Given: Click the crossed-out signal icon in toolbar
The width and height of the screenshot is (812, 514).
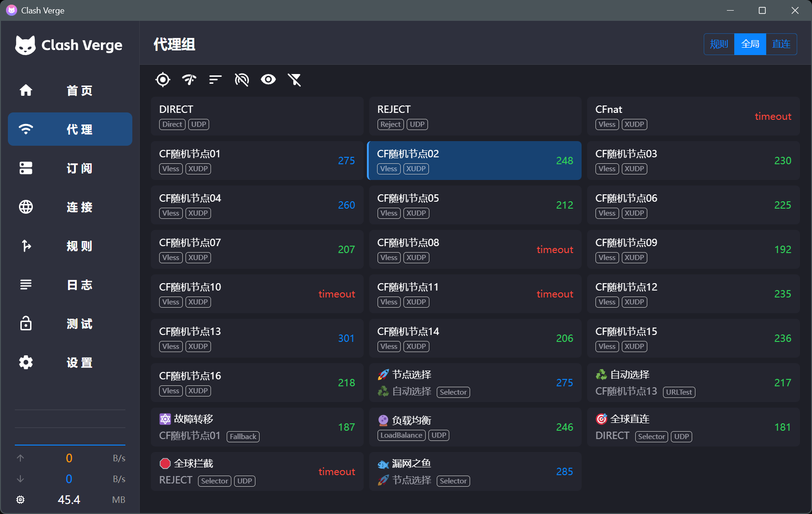Looking at the screenshot, I should [x=242, y=80].
